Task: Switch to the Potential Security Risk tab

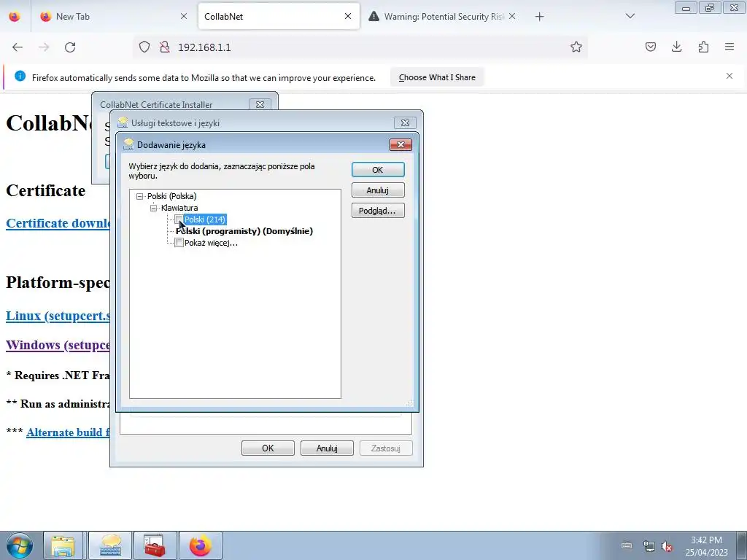Action: pos(443,17)
